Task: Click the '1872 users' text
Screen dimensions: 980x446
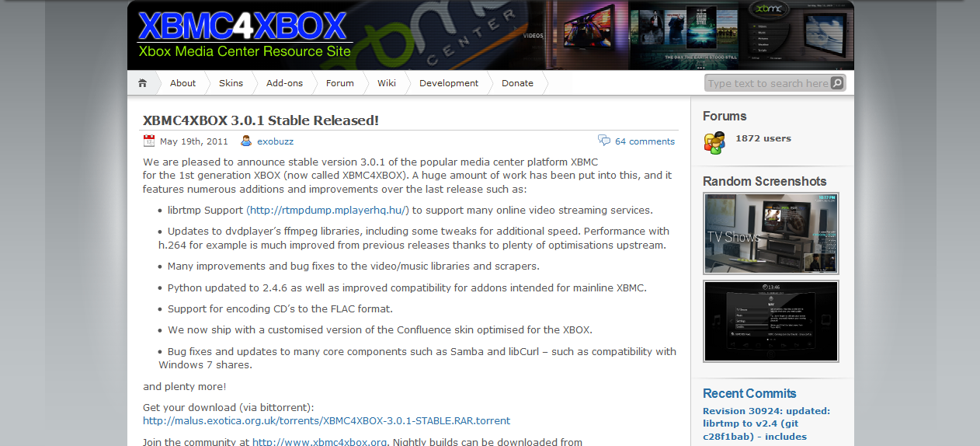Action: (x=763, y=138)
